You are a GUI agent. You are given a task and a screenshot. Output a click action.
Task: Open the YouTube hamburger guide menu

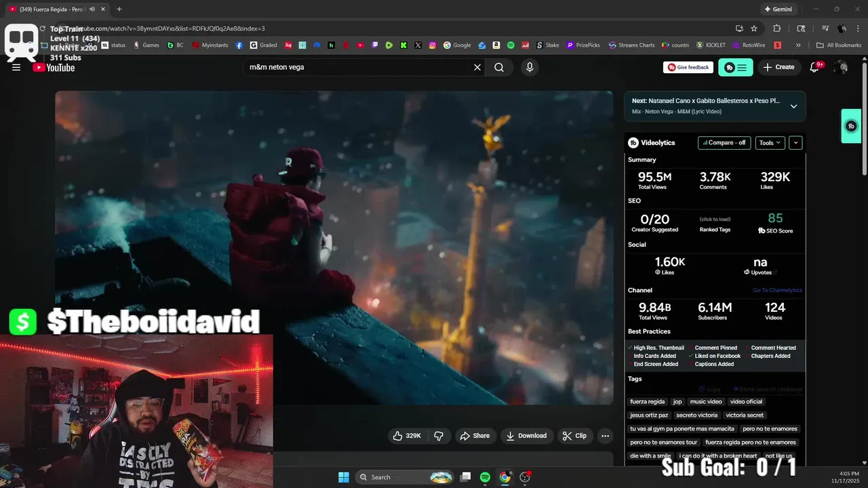tap(16, 67)
